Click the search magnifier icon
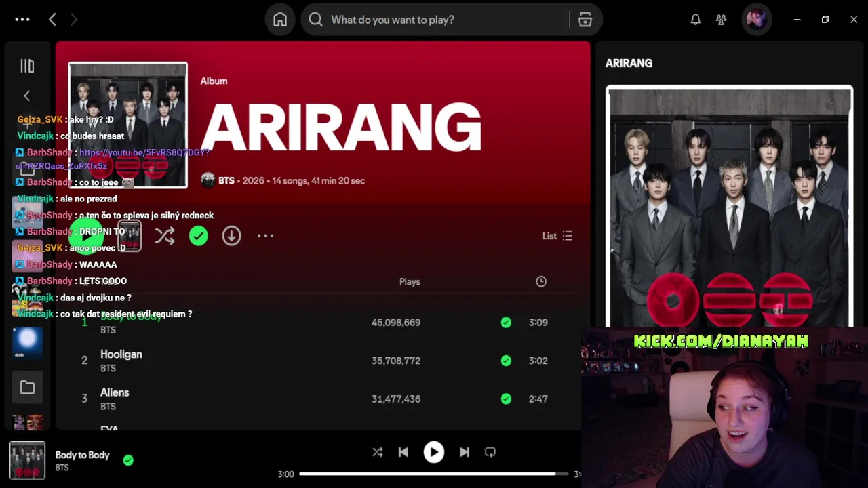This screenshot has height=488, width=868. [x=316, y=20]
